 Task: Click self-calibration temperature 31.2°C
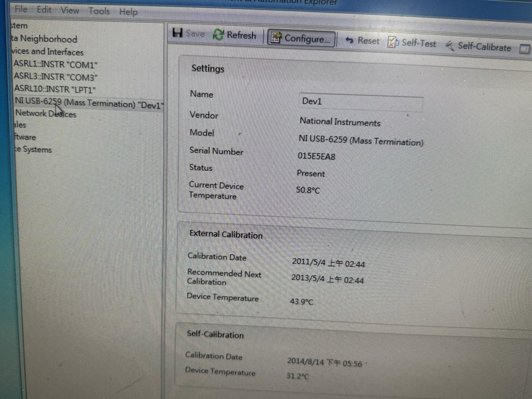[297, 376]
